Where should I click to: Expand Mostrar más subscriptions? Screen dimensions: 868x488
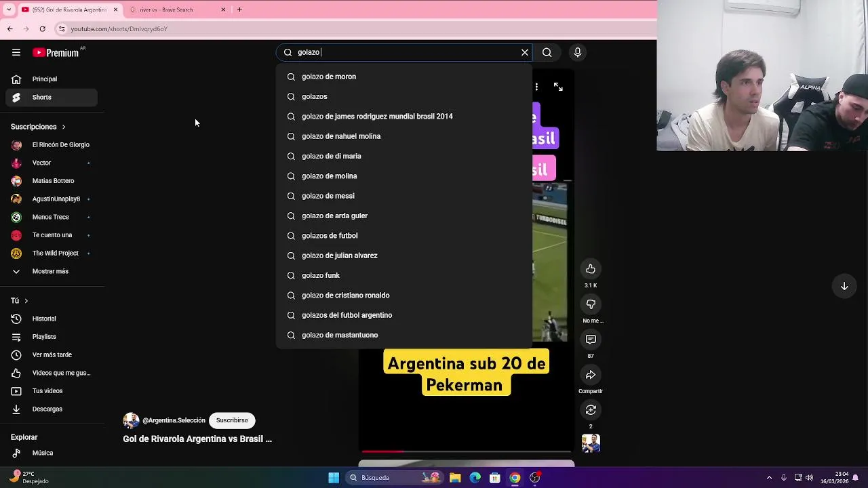point(52,271)
